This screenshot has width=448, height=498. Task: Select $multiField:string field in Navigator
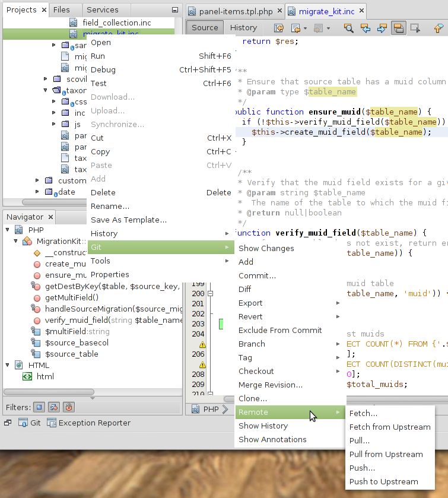point(71,332)
